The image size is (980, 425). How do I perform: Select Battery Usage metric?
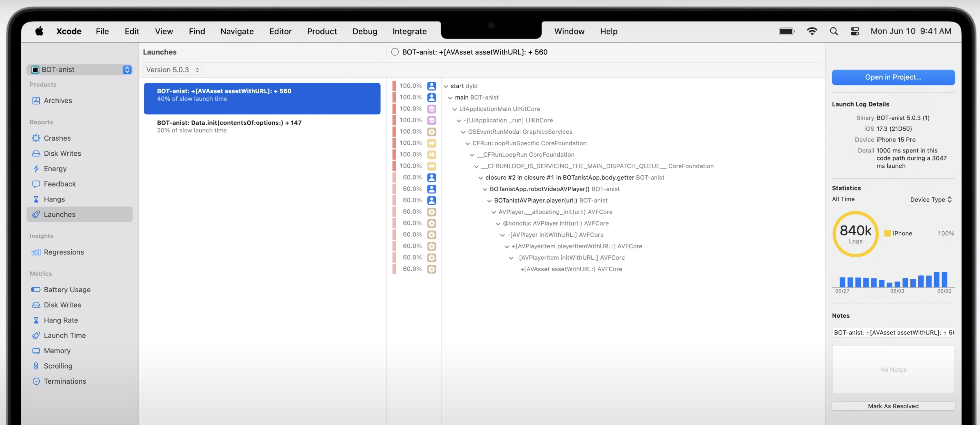point(67,289)
